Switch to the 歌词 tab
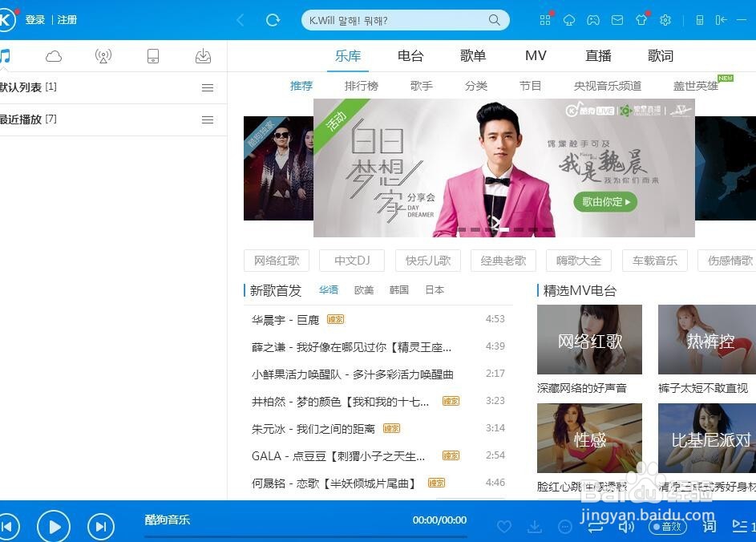756x542 pixels. (x=661, y=56)
